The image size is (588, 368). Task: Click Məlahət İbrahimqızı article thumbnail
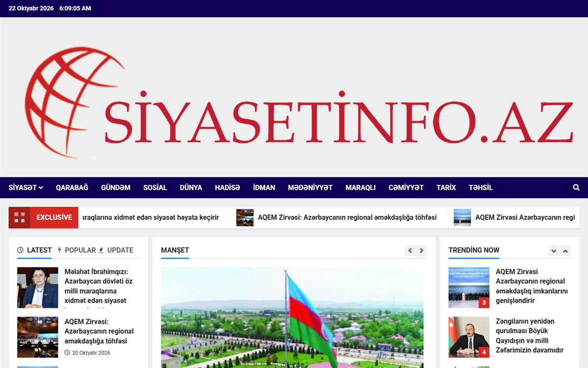[x=38, y=288]
